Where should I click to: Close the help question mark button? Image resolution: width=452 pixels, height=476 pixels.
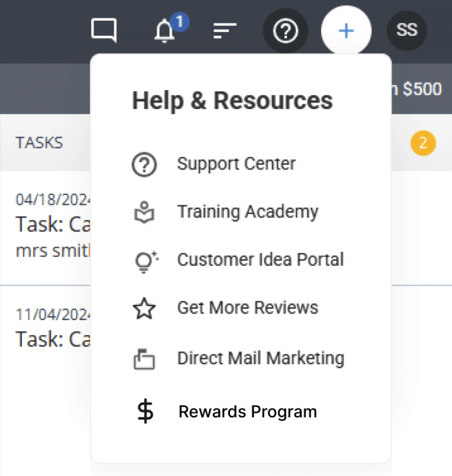(x=285, y=31)
